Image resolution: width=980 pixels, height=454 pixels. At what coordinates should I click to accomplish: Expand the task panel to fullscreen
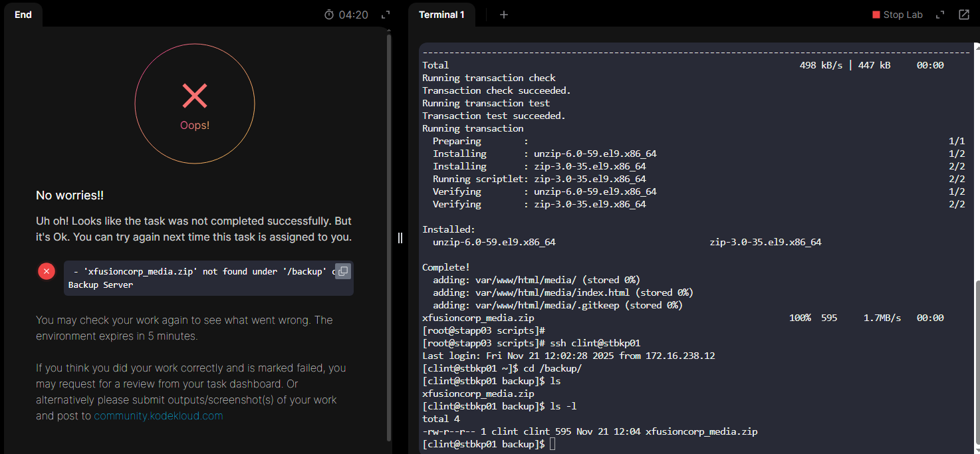tap(385, 15)
